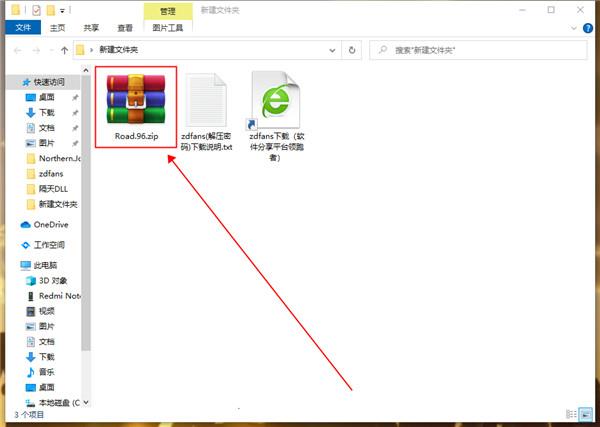Select the zdfans下载 browser shortcut icon

(276, 116)
